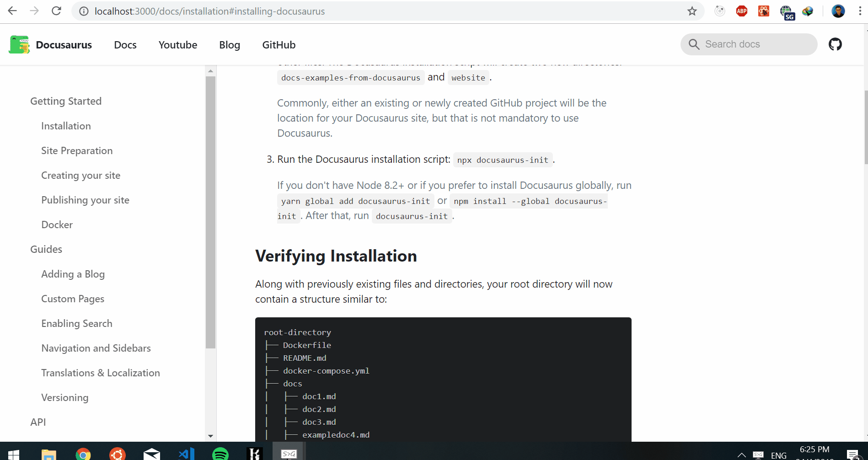Open the Versioning sidebar link
868x460 pixels.
pyautogui.click(x=65, y=397)
